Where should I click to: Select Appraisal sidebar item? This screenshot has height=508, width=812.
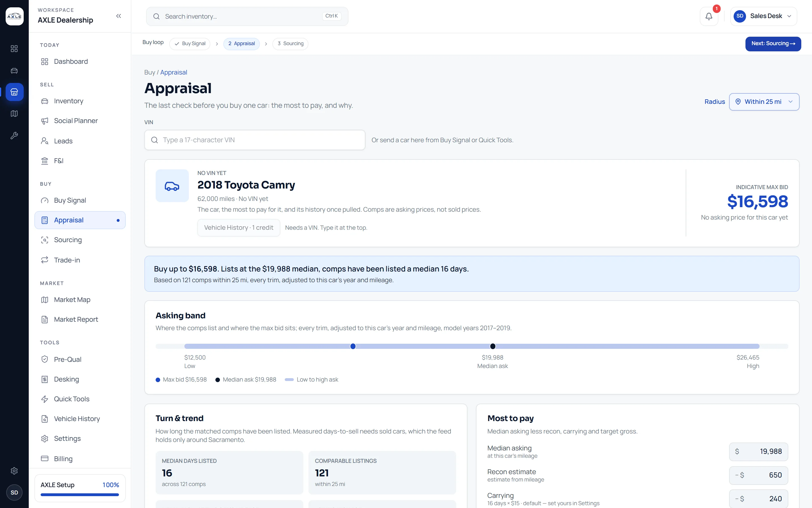[x=80, y=220]
